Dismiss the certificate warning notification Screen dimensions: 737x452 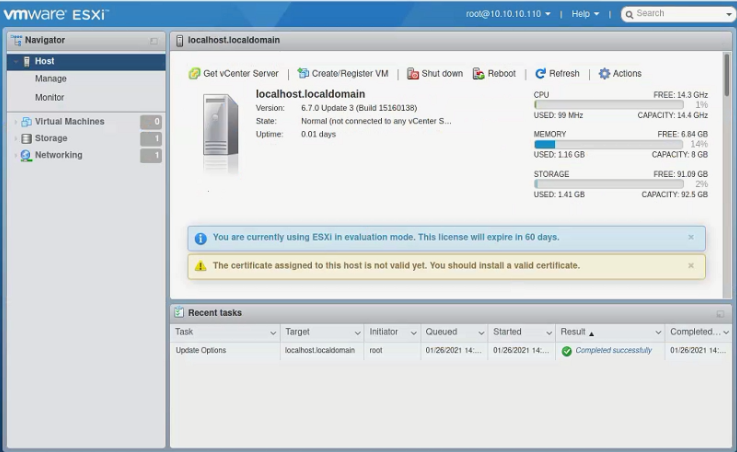(x=691, y=265)
